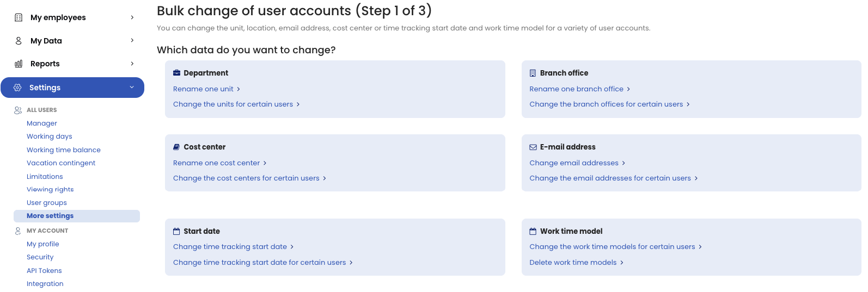Expand the Reports menu chevron
The height and width of the screenshot is (292, 868).
(132, 64)
